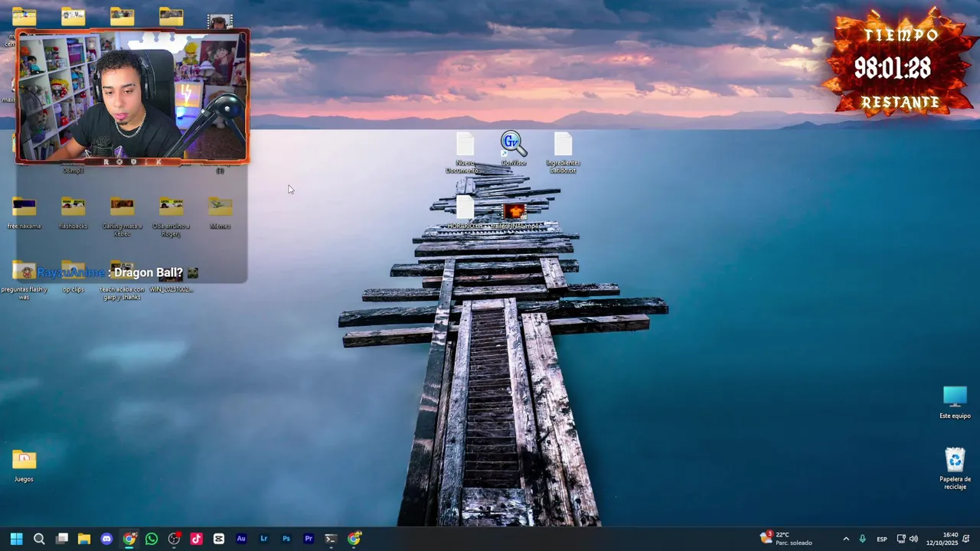980x551 pixels.
Task: Open taskbar Search
Action: (39, 539)
